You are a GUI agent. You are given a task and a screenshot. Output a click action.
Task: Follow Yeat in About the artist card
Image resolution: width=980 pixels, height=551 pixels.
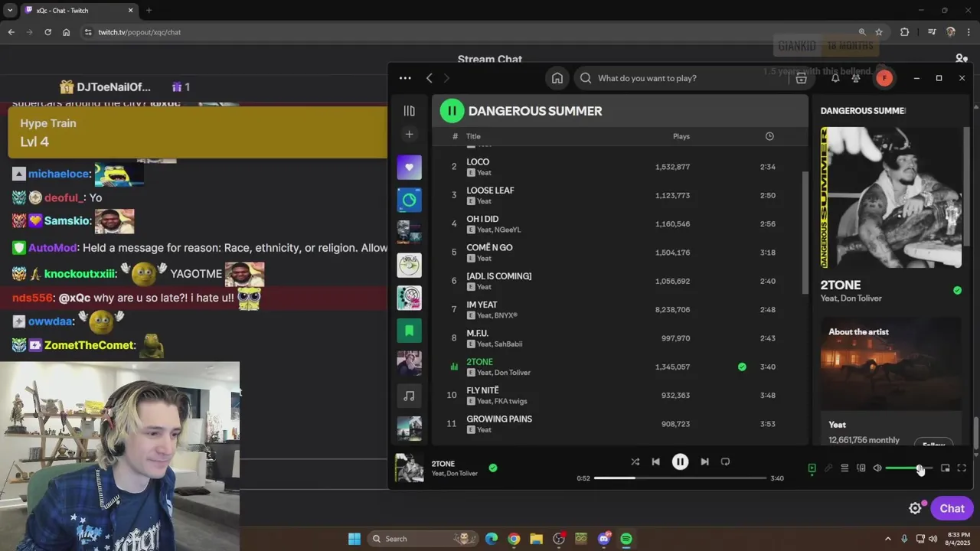933,444
